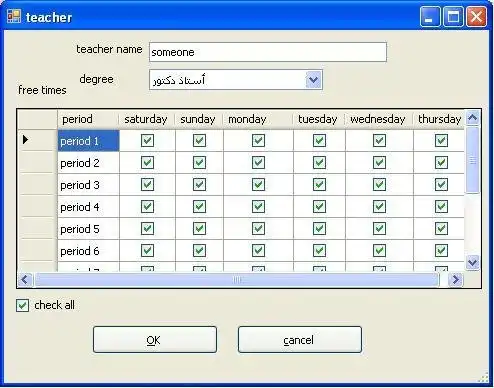494x388 pixels.
Task: Toggle thursday checkbox for period 3
Action: click(441, 184)
